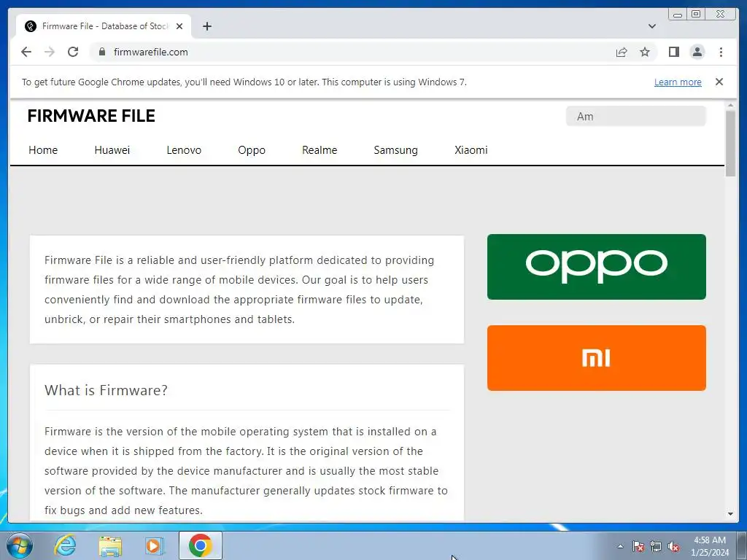Screen dimensions: 747x560
Task: Go to the Home menu item
Action: (x=43, y=150)
